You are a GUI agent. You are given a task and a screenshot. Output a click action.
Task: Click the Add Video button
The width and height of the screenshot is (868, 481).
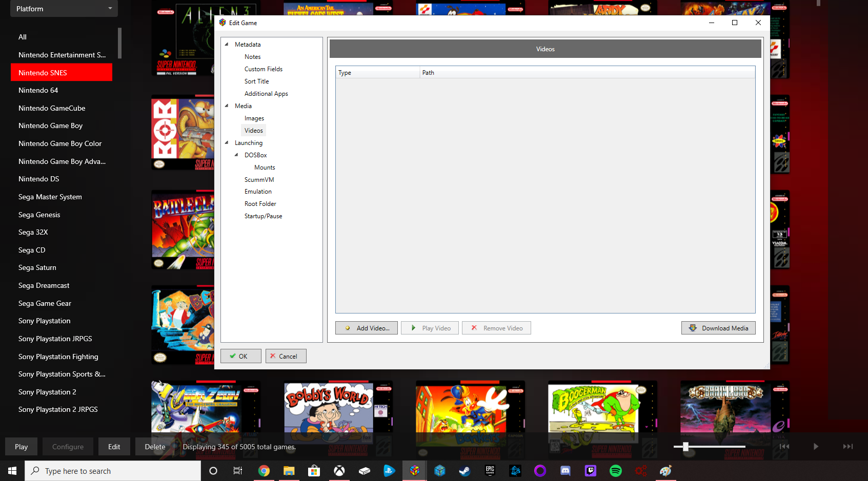pyautogui.click(x=367, y=328)
